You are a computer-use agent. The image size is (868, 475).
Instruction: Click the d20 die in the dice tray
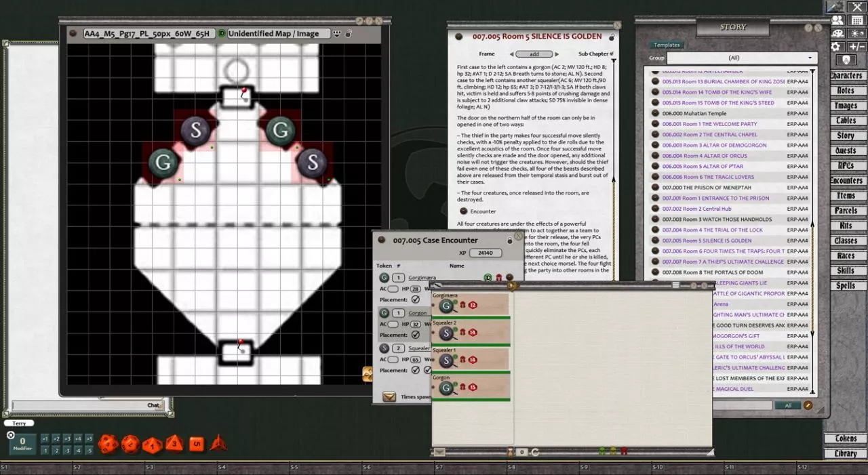[108, 444]
